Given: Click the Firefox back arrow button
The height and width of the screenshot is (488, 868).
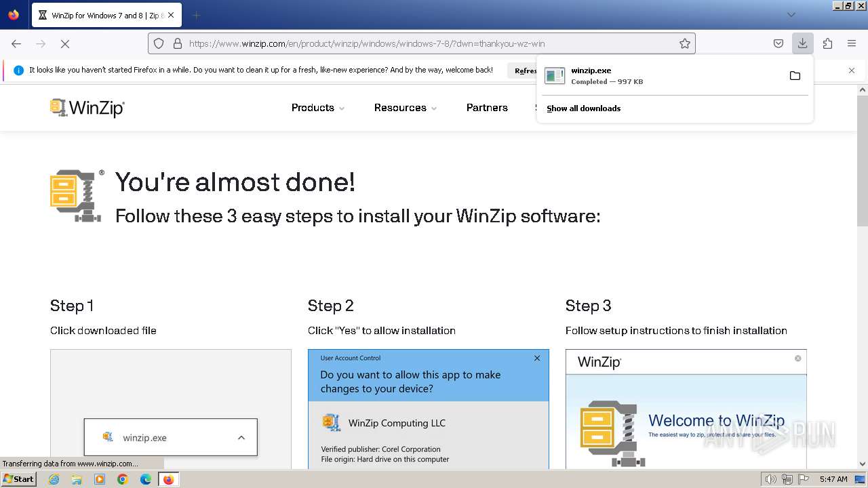Looking at the screenshot, I should coord(16,43).
